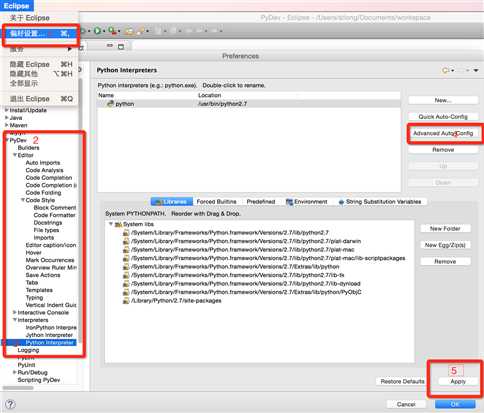Click the New Egg/Zip(s) button
This screenshot has height=413, width=484.
[445, 245]
